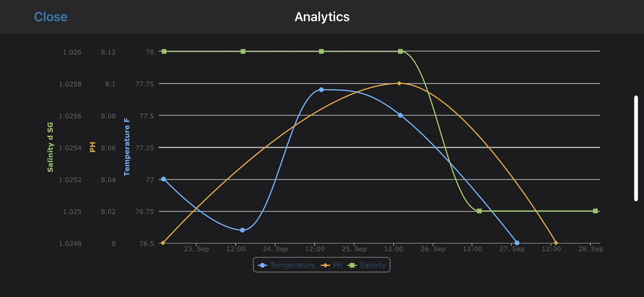Close the Analytics view
The image size is (644, 297).
point(50,17)
